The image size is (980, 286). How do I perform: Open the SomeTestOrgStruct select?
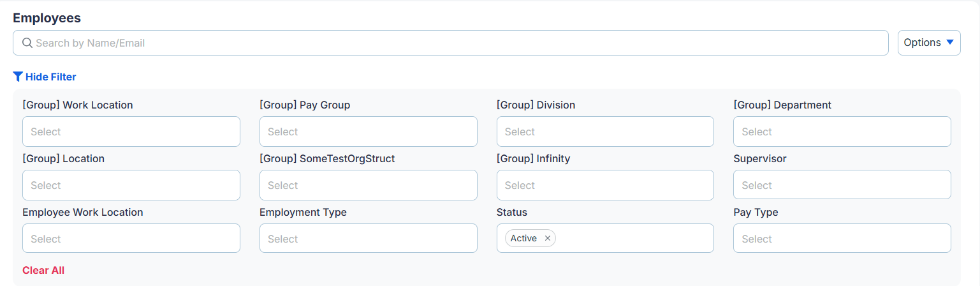point(369,185)
